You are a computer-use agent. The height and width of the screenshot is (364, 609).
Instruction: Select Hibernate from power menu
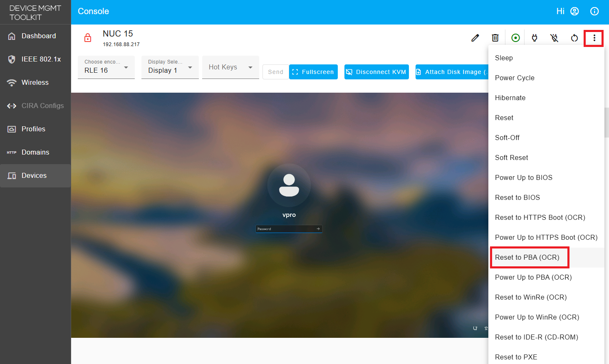click(x=510, y=98)
